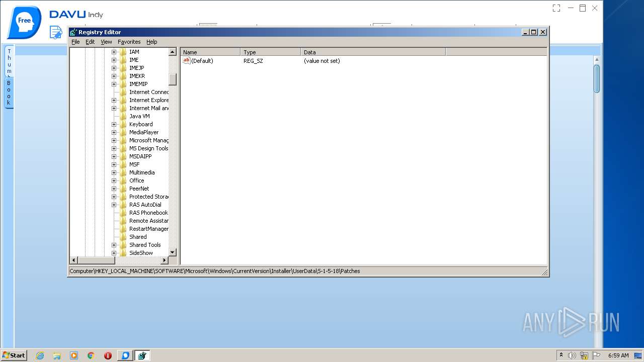Select the Internet Connection folder icon

[123, 92]
